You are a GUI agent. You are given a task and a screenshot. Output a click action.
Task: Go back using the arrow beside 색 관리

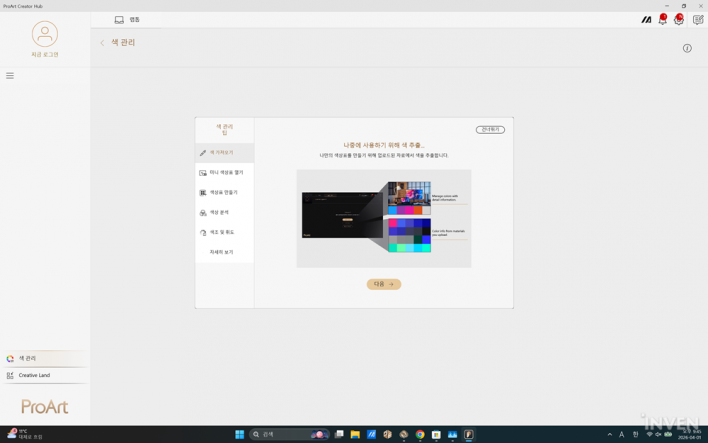tap(102, 43)
